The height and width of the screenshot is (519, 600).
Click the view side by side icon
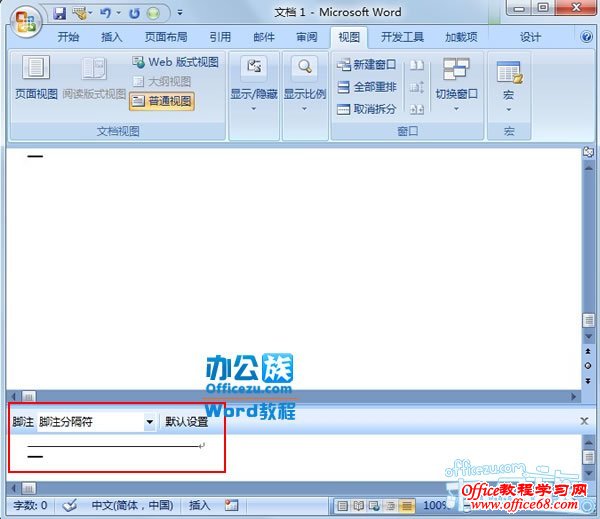click(417, 65)
